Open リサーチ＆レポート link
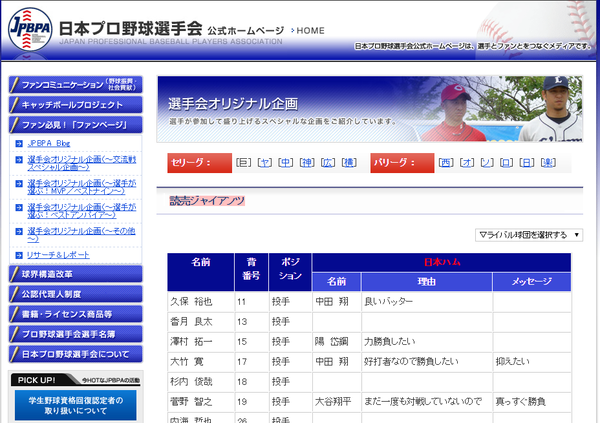Screen dimensions: 600x423 [x=58, y=255]
